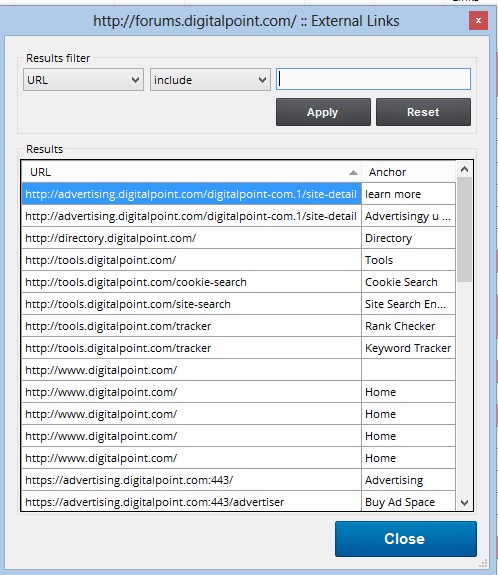
Task: Click the results scrollbar down arrow
Action: click(464, 502)
